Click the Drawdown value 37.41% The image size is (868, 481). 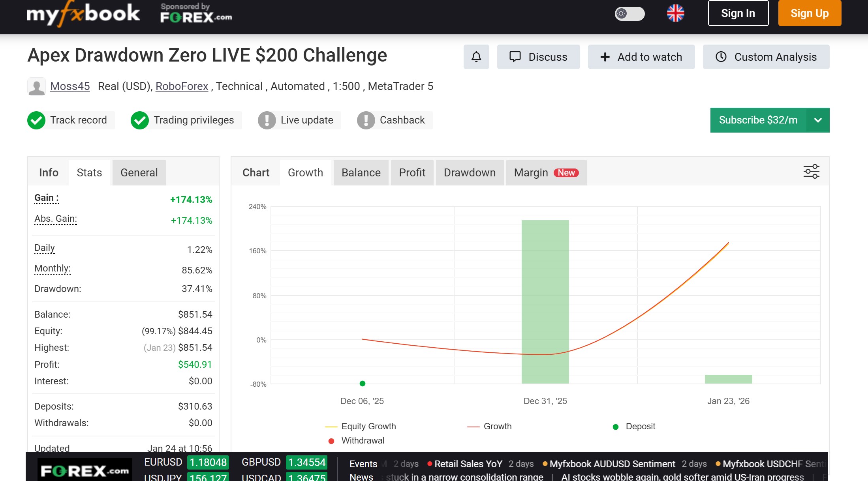(197, 289)
